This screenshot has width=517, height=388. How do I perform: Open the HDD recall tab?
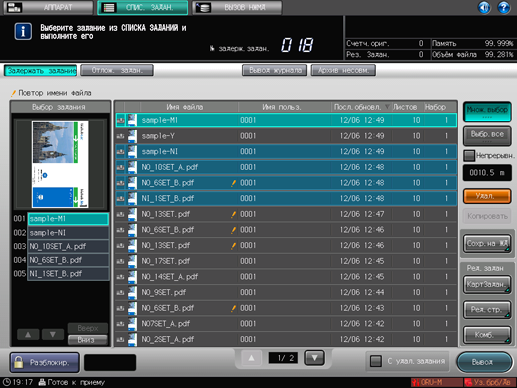point(237,7)
